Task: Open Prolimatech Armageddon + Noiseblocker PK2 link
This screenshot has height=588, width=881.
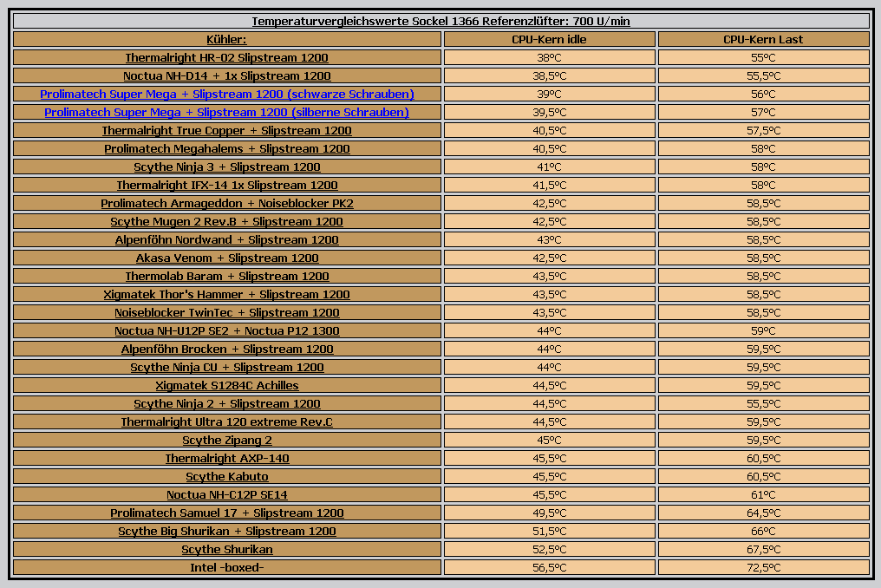Action: coord(226,203)
